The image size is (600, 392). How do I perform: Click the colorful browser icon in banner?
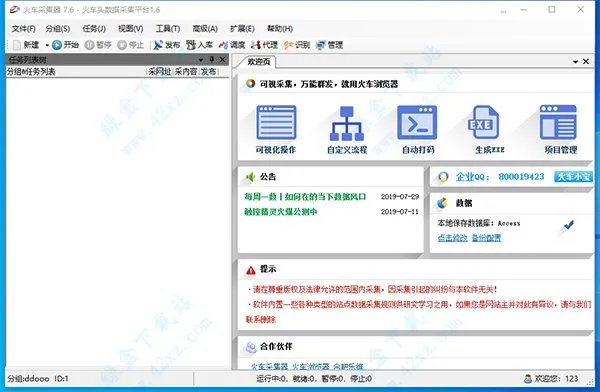[251, 83]
